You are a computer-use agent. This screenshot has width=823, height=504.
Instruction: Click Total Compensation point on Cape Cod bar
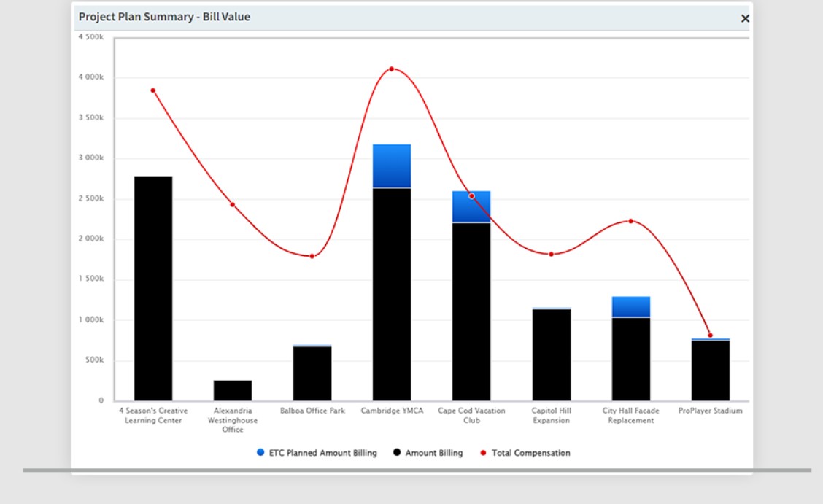pyautogui.click(x=472, y=196)
